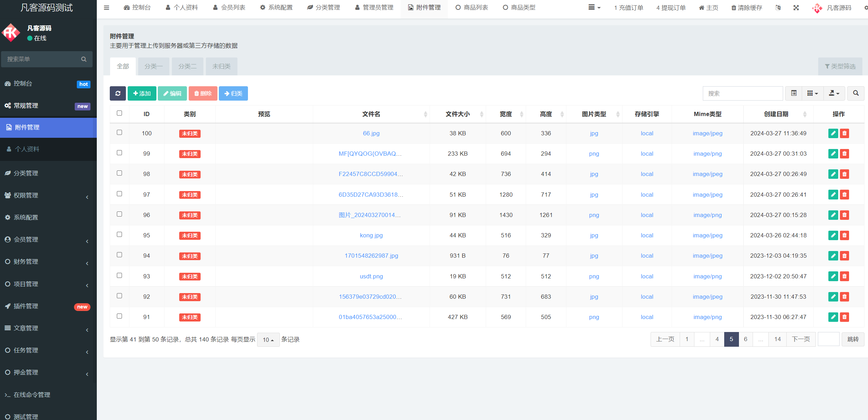This screenshot has height=420, width=868.
Task: Delete the attachment with ID 91
Action: click(x=844, y=317)
